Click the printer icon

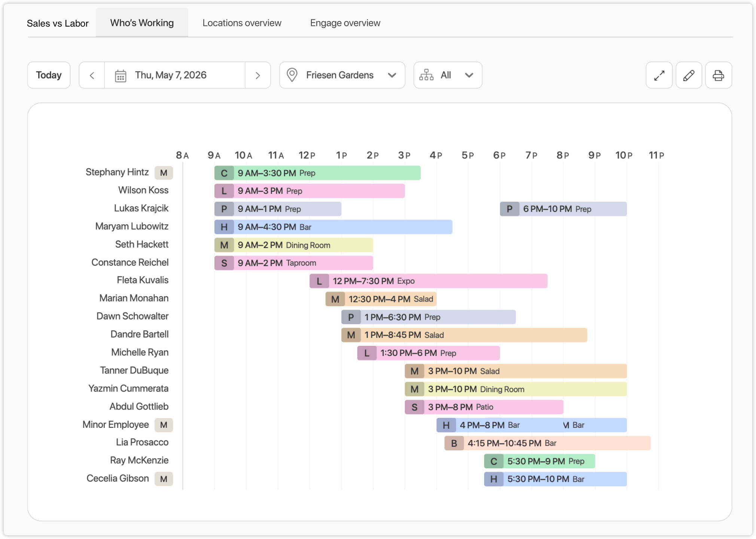point(718,75)
